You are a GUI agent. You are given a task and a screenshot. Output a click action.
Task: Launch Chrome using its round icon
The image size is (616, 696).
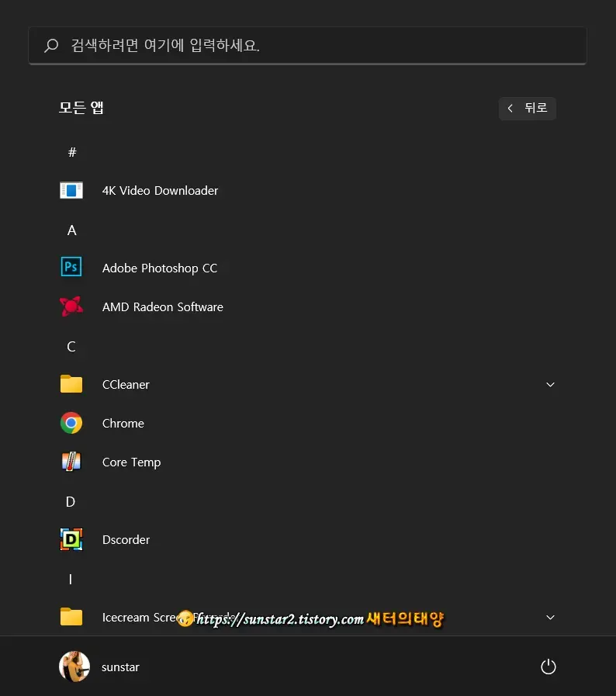pos(71,423)
